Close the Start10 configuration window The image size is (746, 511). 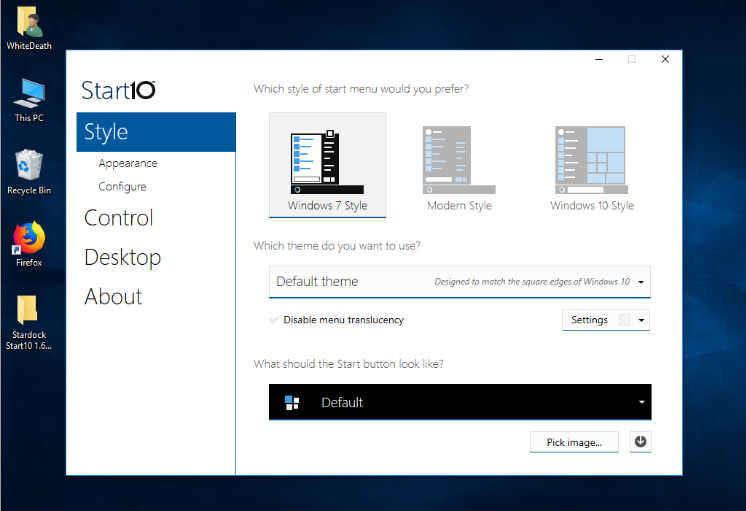(665, 59)
